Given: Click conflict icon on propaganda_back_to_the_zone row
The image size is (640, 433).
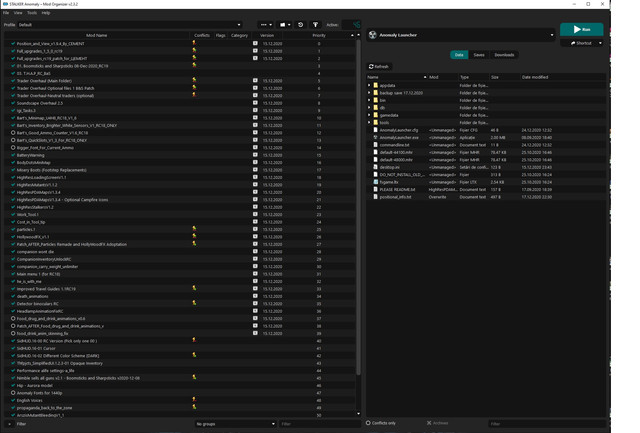Looking at the screenshot, I should [194, 407].
